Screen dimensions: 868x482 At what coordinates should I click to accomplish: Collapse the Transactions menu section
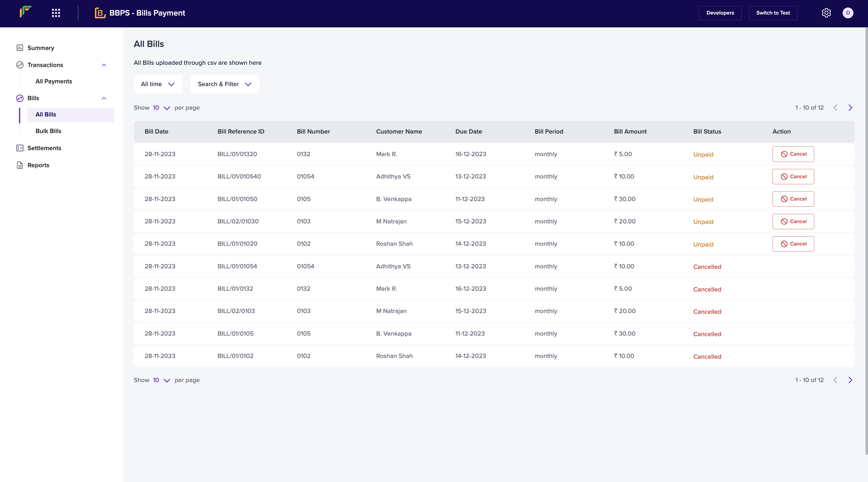[104, 65]
